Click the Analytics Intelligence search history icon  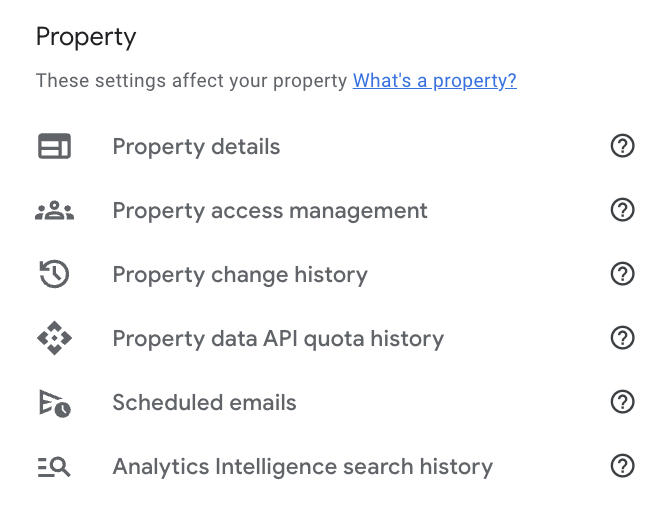[54, 467]
